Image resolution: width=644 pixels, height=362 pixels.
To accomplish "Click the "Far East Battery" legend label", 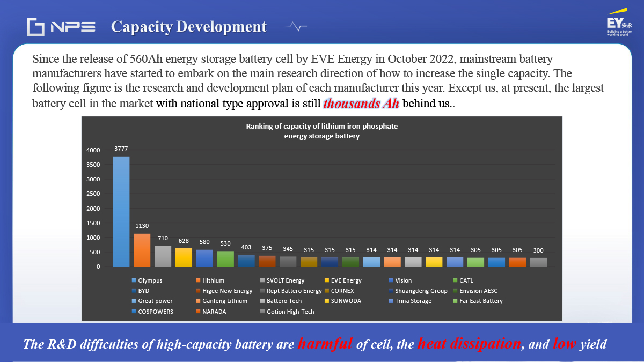I will 481,301.
